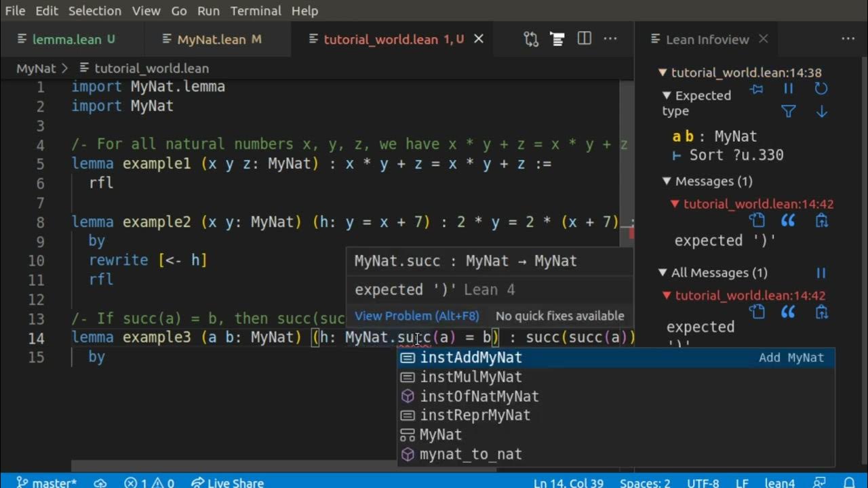Screen dimensions: 868x488
Task: Click the rfl text on line 6
Action: tap(101, 183)
